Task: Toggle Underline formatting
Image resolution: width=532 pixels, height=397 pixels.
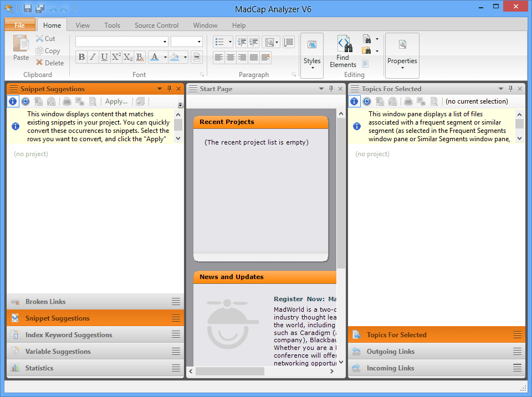Action: coord(105,57)
